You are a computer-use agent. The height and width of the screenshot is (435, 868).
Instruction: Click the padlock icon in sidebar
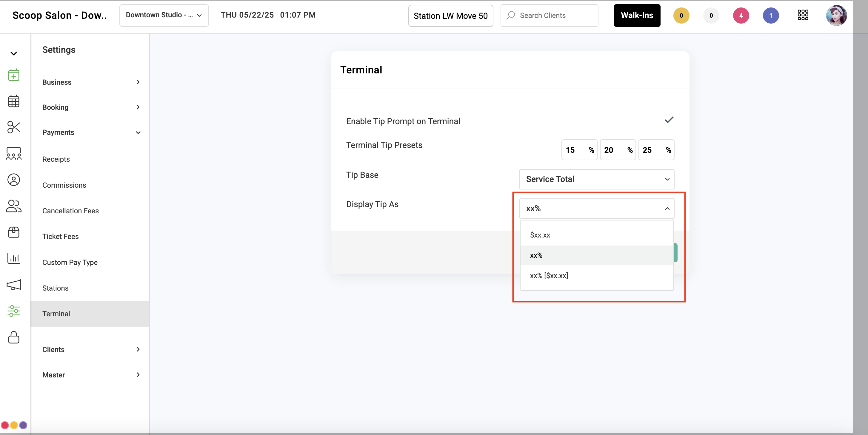[13, 337]
